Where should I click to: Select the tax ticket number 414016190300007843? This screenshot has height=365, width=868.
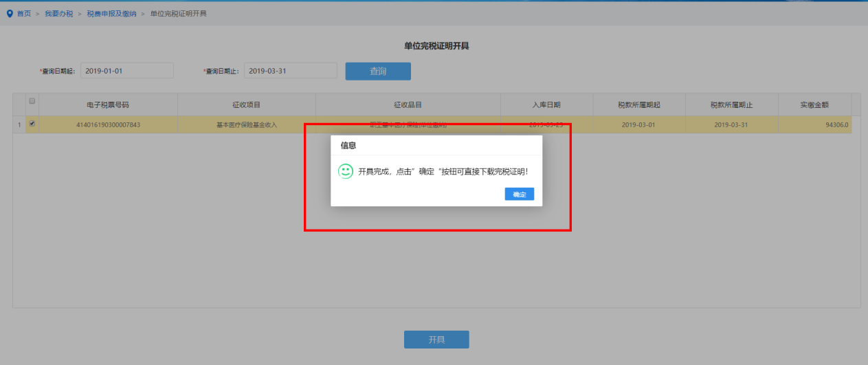click(x=108, y=124)
